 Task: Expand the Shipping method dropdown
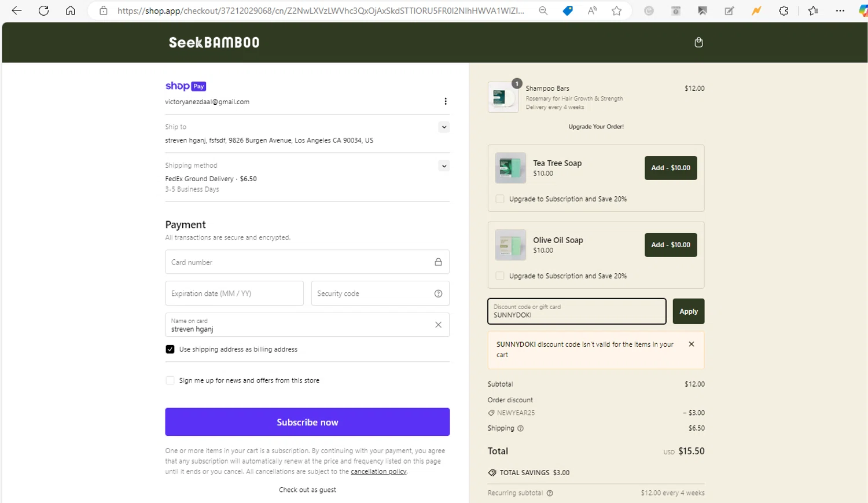(444, 166)
